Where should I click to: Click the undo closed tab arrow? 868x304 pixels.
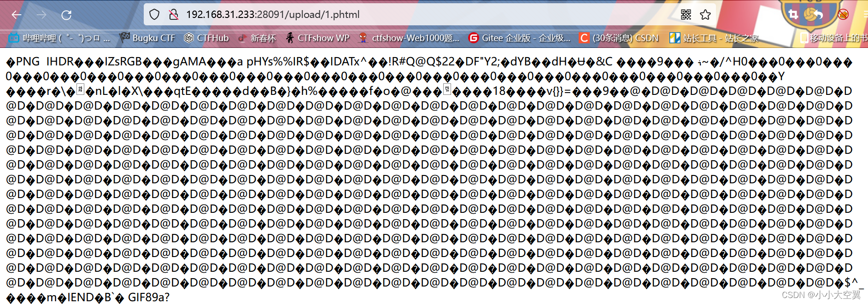click(x=818, y=14)
